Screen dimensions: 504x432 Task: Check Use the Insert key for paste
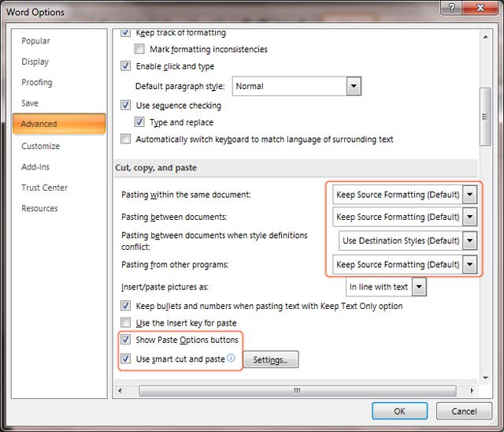tap(125, 322)
